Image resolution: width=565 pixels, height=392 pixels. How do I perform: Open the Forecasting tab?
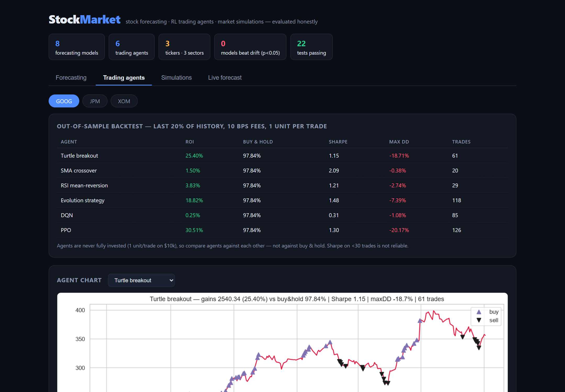(71, 78)
